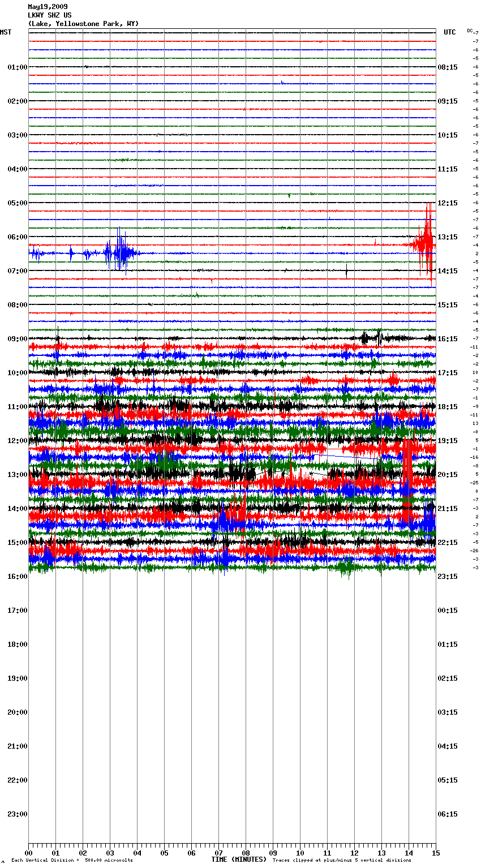Click the "(Lake, Yellowstone Park, WY)" location label
The width and height of the screenshot is (481, 868).
[x=83, y=24]
